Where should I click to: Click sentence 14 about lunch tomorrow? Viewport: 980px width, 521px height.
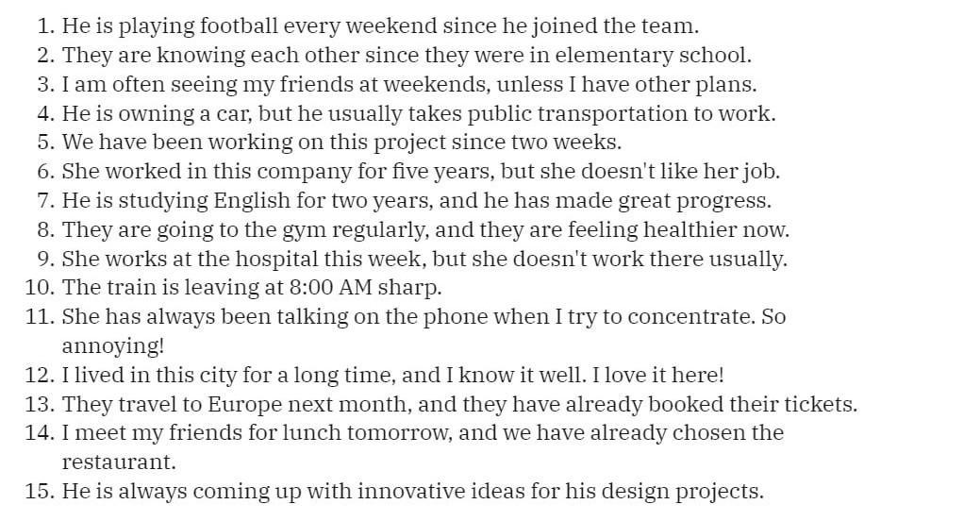coord(422,446)
